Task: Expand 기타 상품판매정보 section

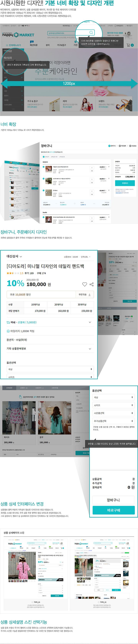Action: coord(50,348)
